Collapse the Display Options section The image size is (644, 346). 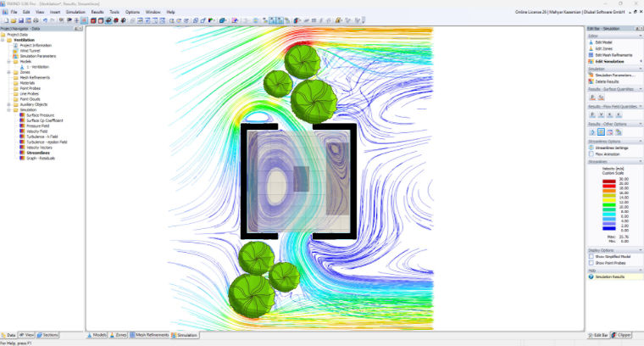pyautogui.click(x=640, y=250)
